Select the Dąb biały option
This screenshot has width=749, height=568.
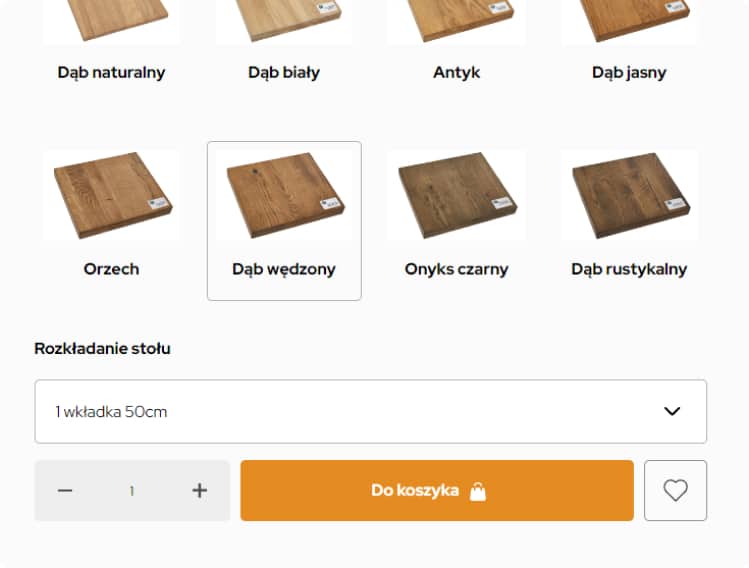[x=284, y=22]
